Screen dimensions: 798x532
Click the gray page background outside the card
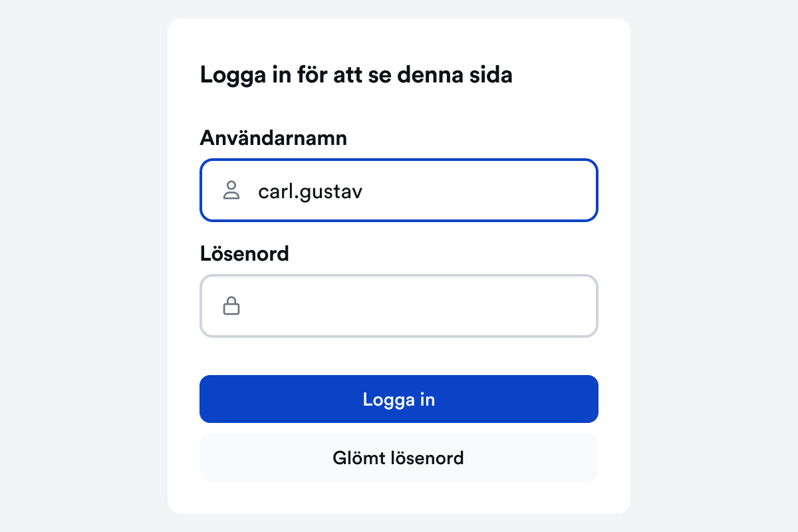(x=80, y=266)
